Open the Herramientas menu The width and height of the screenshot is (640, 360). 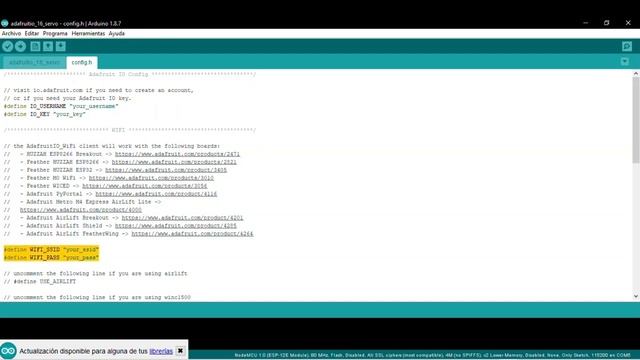88,33
